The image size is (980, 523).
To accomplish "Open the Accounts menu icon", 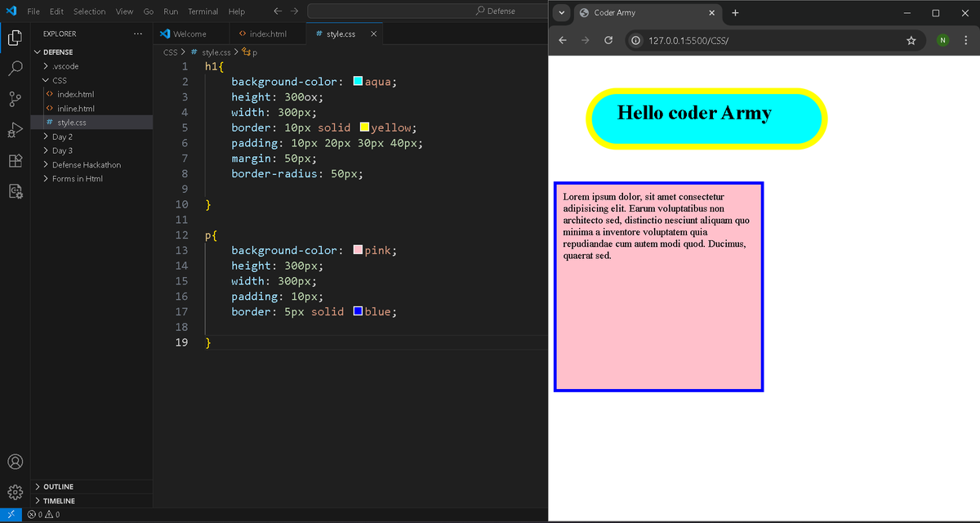I will (15, 463).
